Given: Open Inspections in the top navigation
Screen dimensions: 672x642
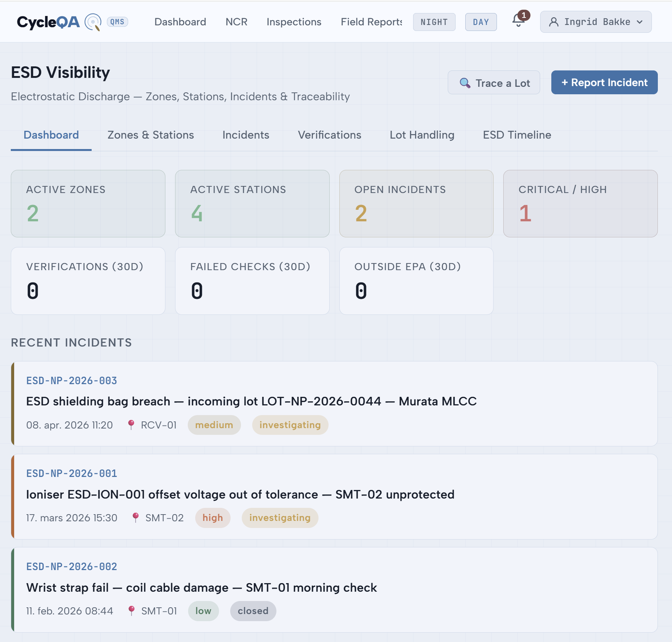Looking at the screenshot, I should (294, 22).
